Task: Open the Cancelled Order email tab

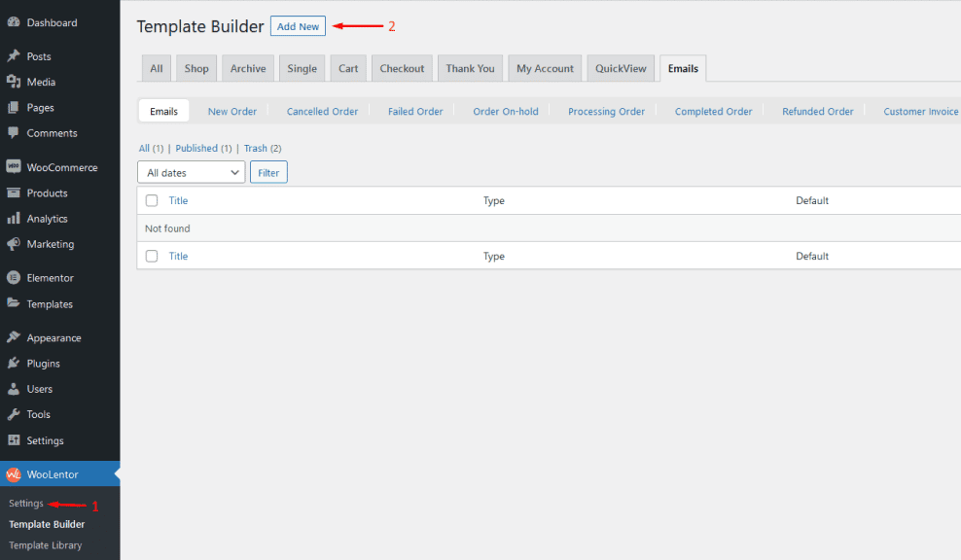Action: tap(322, 111)
